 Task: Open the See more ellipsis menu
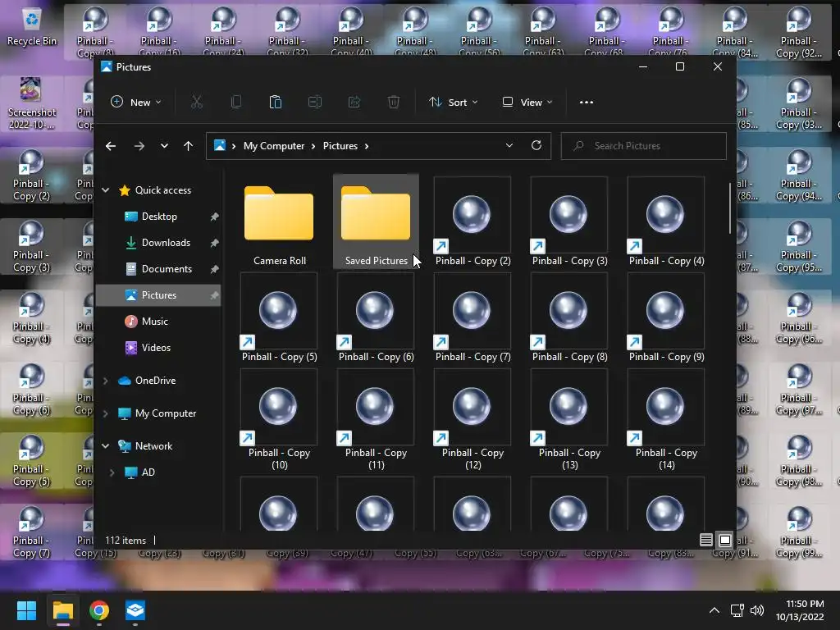point(586,102)
